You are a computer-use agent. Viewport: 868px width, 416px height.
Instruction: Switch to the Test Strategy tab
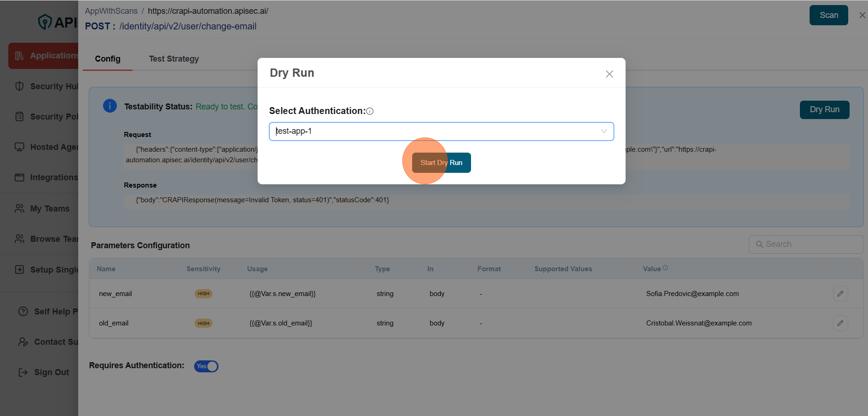[x=174, y=58]
